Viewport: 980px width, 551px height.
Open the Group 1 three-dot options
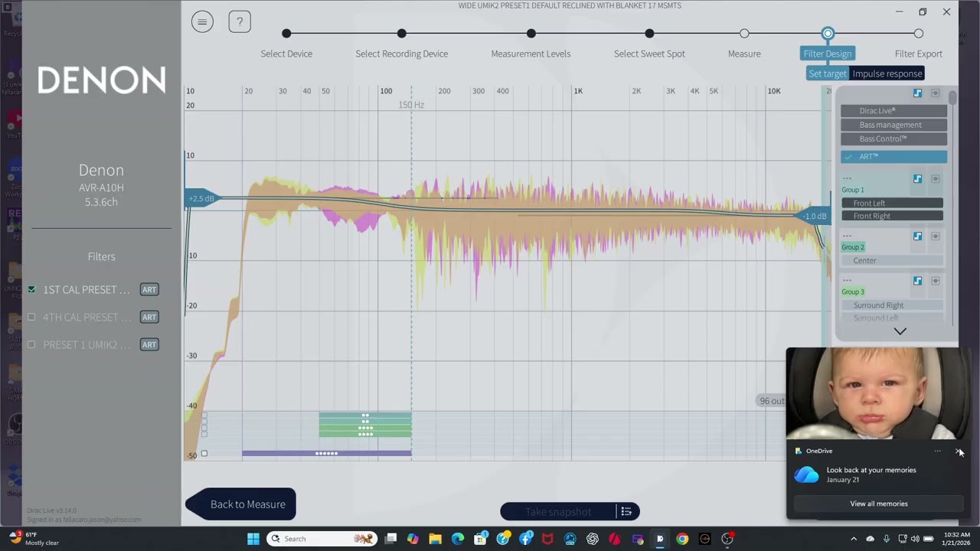click(847, 179)
